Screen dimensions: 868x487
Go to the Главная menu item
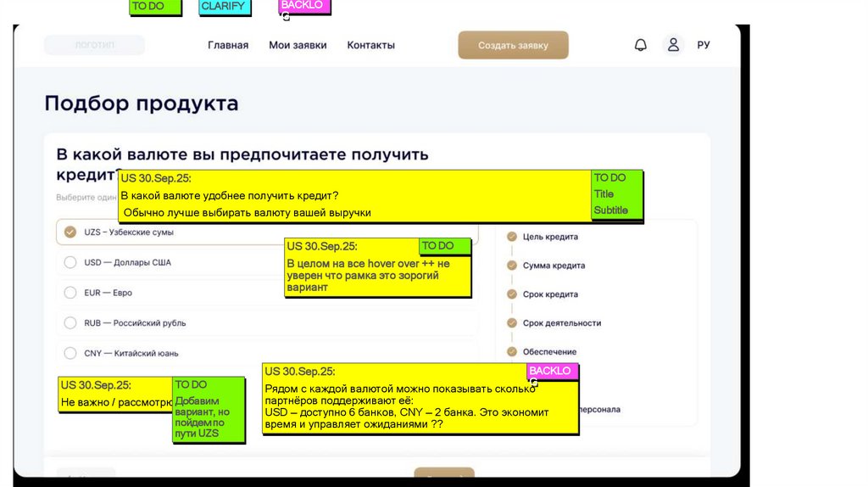tap(228, 45)
